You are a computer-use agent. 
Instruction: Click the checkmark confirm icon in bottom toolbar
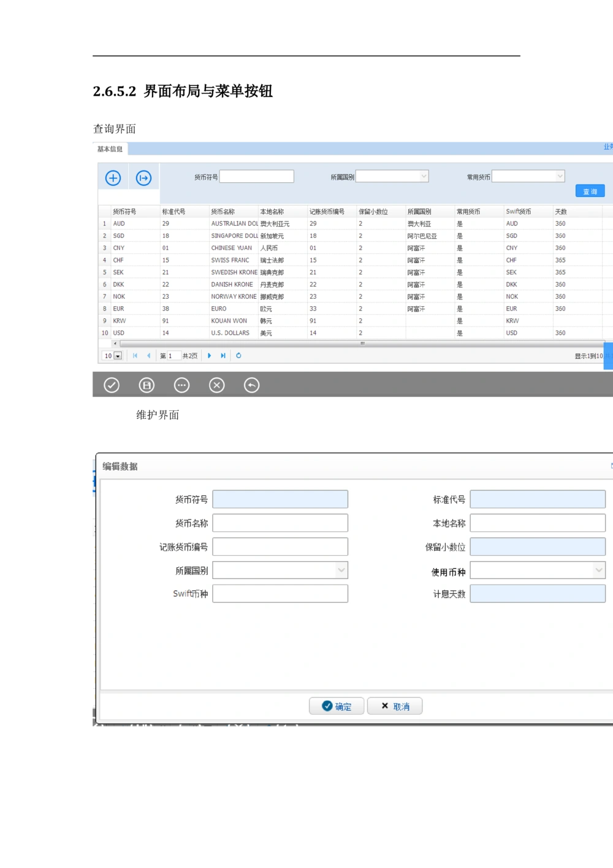coord(112,385)
